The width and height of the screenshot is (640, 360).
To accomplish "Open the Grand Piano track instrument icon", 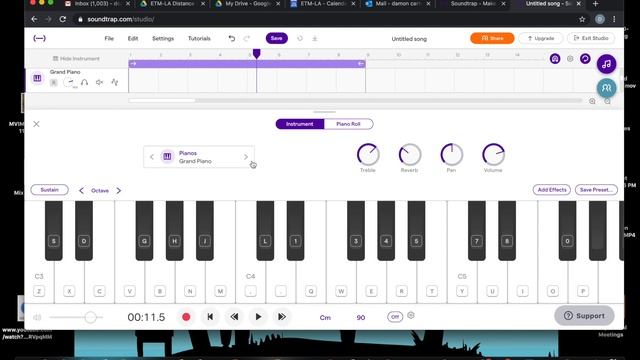I will click(x=37, y=78).
